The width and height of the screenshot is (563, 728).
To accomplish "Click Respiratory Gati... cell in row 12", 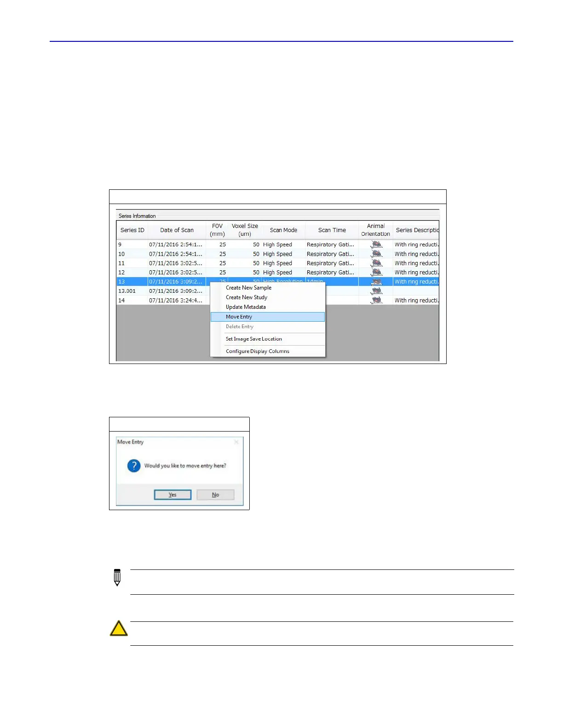I will point(330,273).
